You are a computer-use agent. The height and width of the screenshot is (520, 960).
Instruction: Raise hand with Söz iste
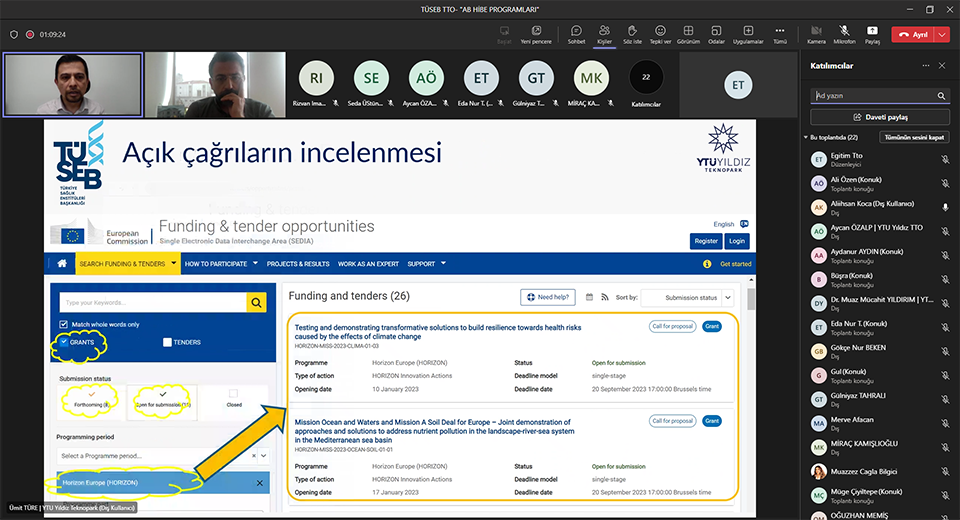[632, 33]
